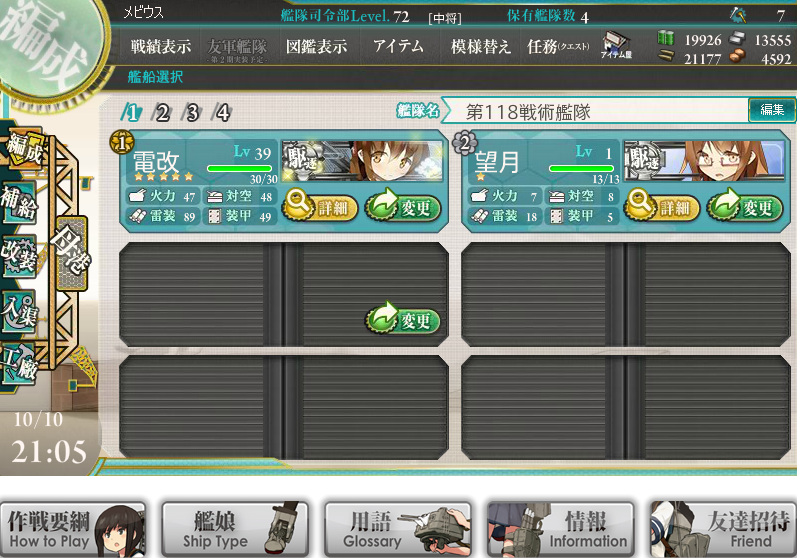Open 図鑑表示 encyclopedia menu
797x558 pixels.
[x=316, y=46]
